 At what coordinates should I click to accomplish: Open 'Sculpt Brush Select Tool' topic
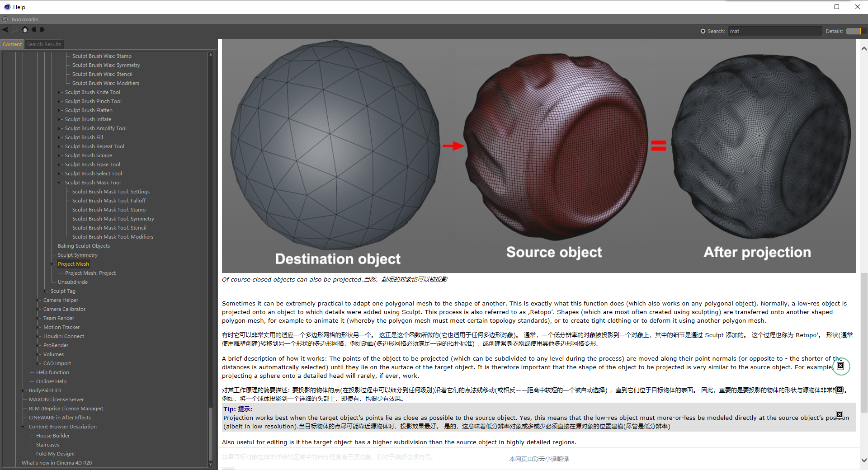(x=94, y=174)
